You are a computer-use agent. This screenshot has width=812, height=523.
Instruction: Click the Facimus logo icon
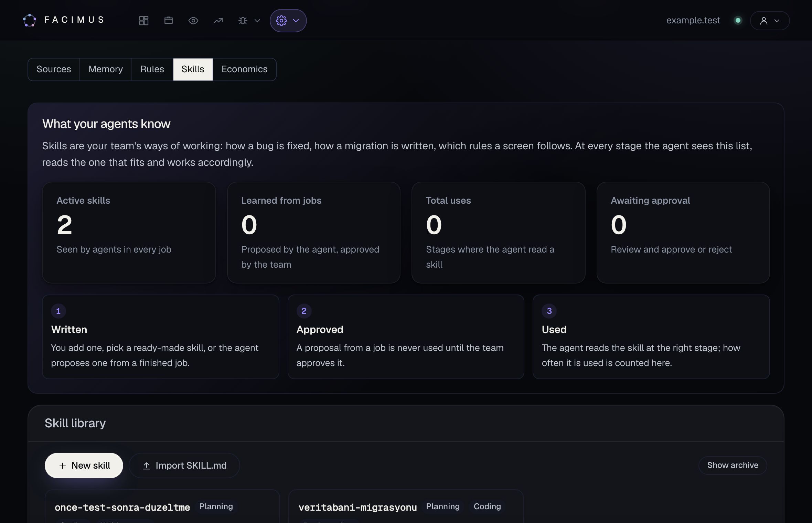tap(30, 20)
